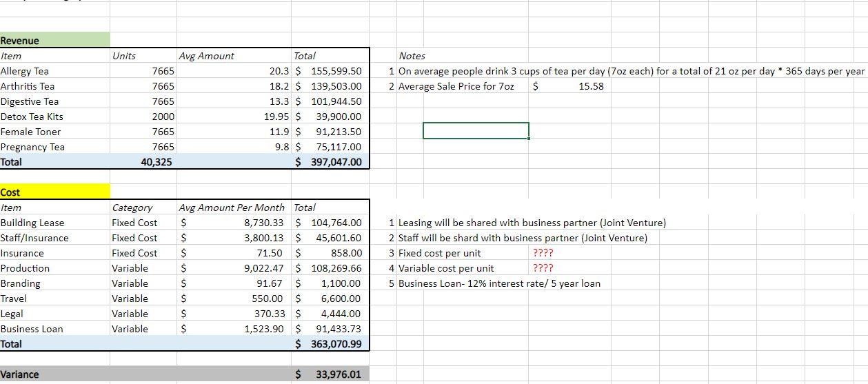868x384 pixels.
Task: Select the 40,325 total units cell
Action: 143,162
